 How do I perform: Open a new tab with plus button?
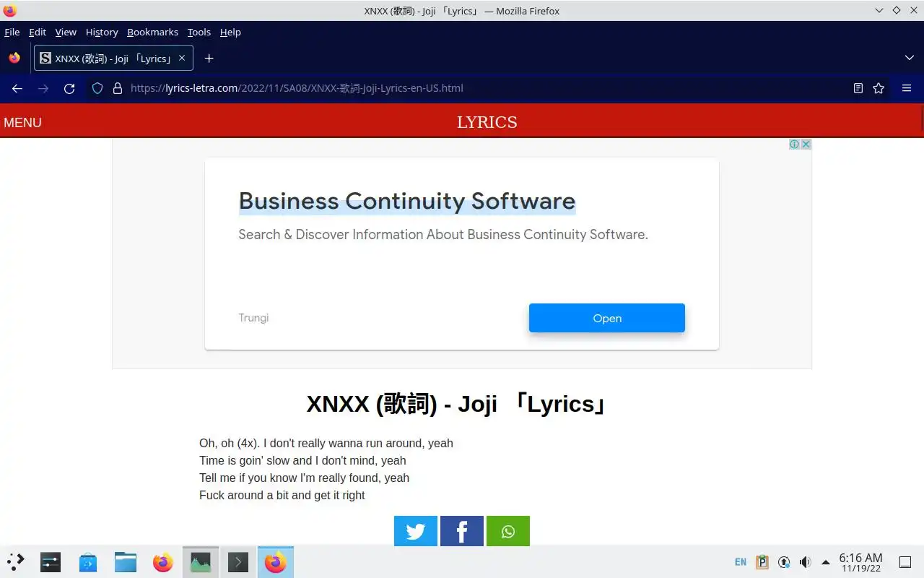tap(209, 59)
